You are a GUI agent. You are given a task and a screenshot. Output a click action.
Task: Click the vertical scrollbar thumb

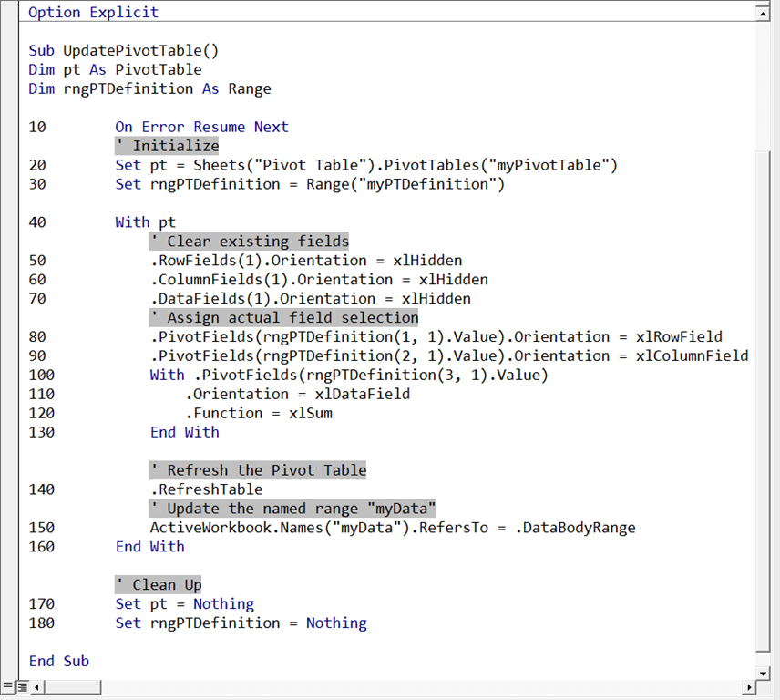point(762,400)
